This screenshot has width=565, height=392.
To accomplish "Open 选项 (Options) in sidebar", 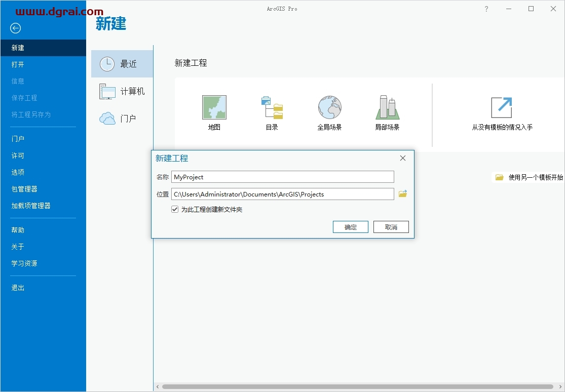I will click(x=43, y=172).
